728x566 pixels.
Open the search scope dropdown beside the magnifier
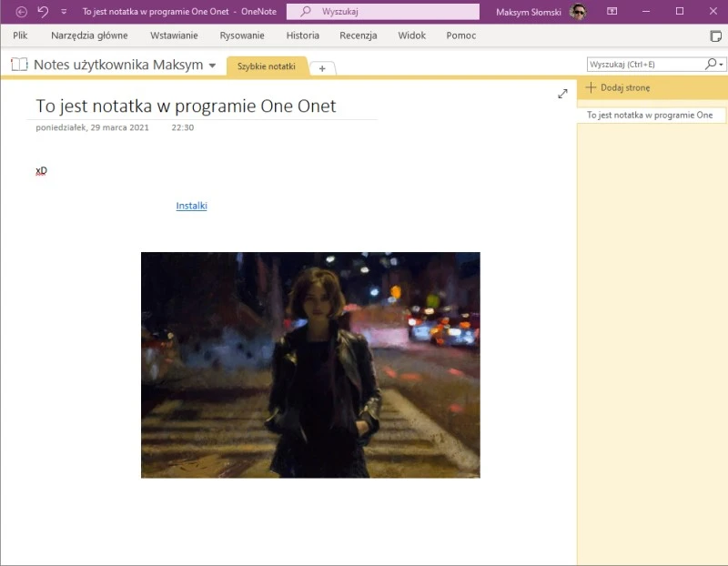pos(719,64)
